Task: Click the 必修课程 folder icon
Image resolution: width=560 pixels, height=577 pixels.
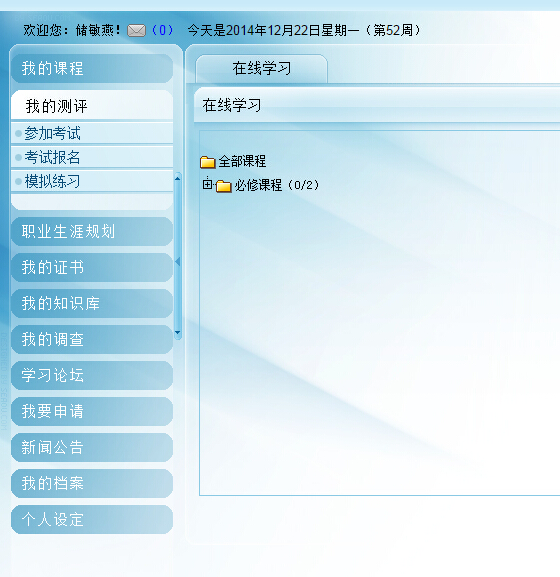Action: pyautogui.click(x=223, y=185)
